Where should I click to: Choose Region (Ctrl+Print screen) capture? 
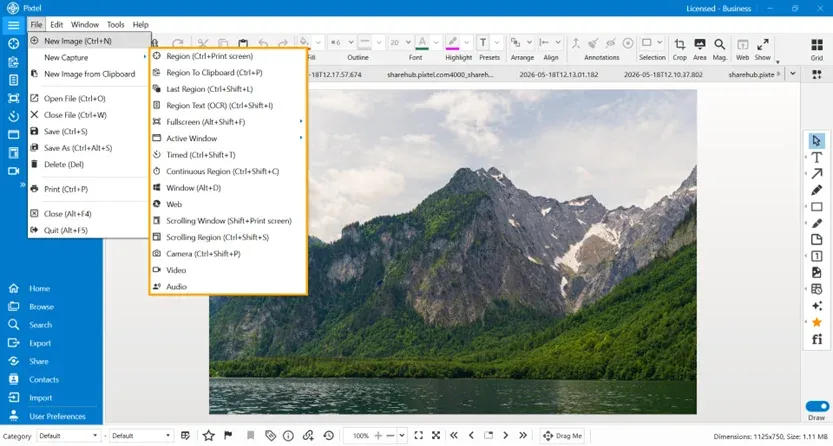(228, 56)
